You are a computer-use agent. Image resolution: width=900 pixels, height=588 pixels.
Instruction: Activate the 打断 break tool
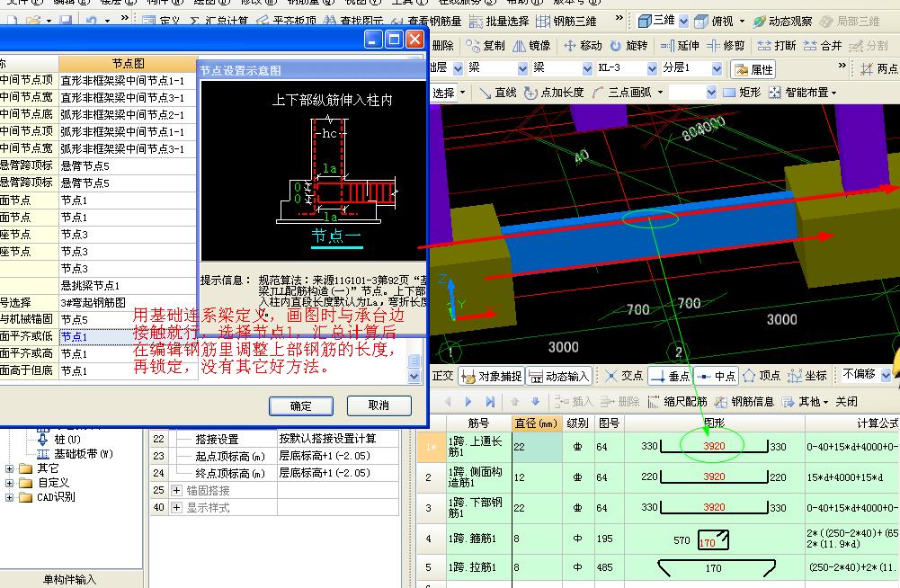(777, 45)
